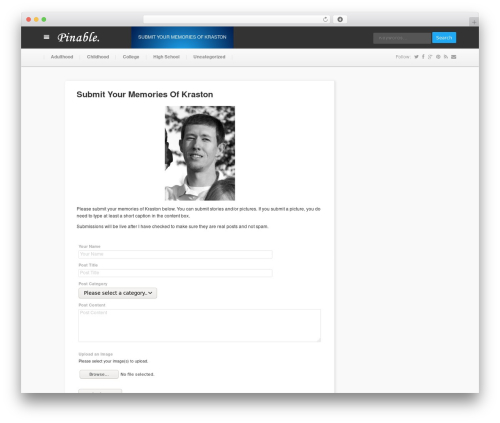The image size is (500, 423).
Task: Click the Keywords search field
Action: pyautogui.click(x=402, y=38)
